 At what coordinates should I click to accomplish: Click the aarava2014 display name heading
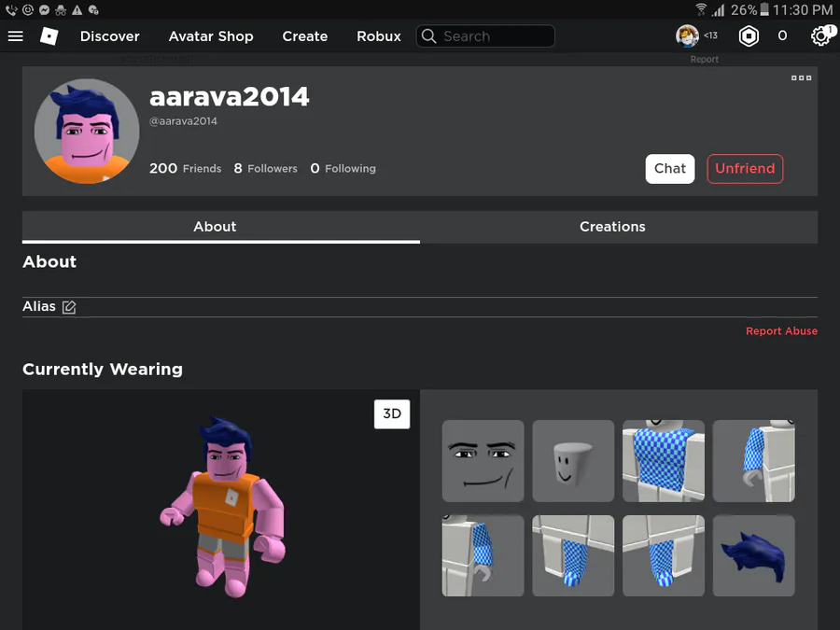pos(230,97)
